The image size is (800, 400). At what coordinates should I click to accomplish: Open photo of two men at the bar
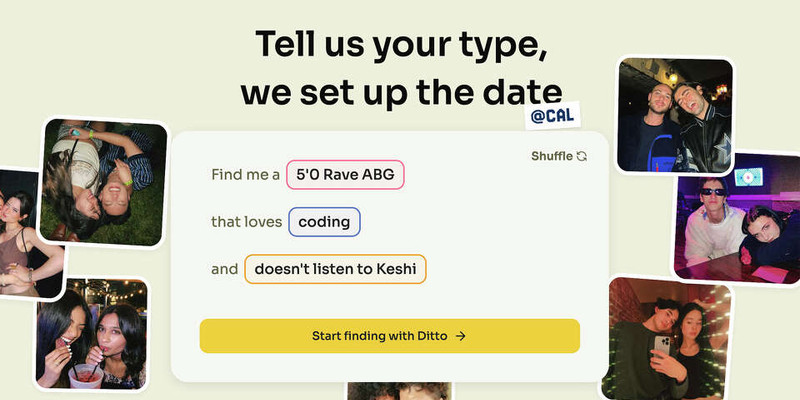tap(675, 115)
